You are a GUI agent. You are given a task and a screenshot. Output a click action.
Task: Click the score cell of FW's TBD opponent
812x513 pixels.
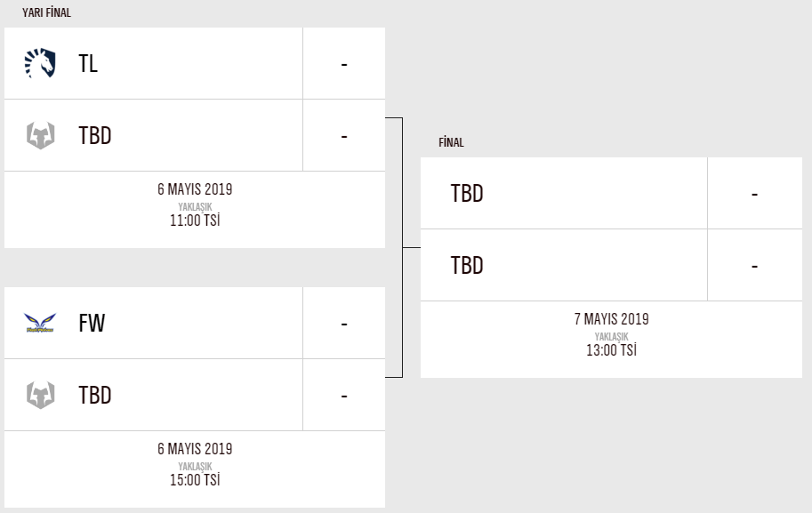(343, 396)
